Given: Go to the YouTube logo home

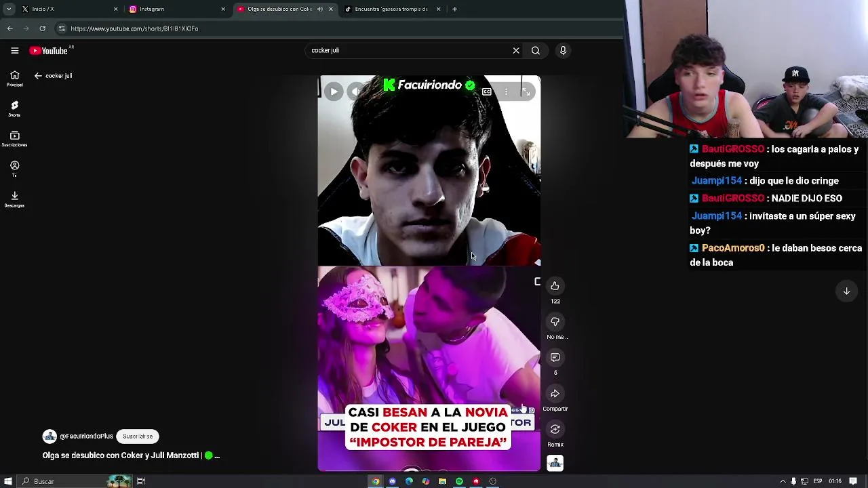Looking at the screenshot, I should (x=49, y=50).
